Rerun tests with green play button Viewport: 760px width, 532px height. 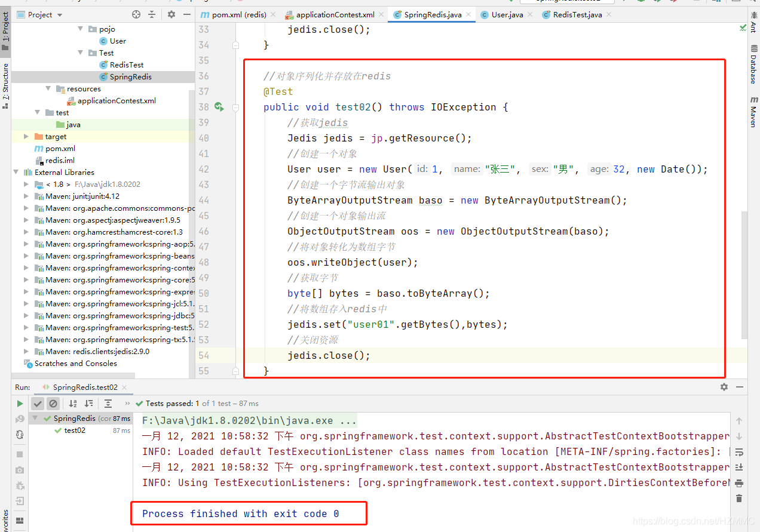tap(20, 404)
